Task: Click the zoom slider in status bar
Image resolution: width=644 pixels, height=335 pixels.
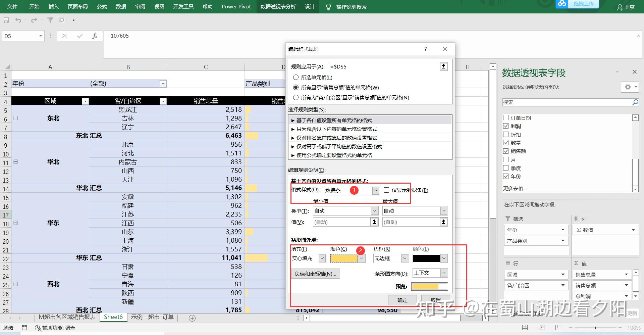Action: (x=595, y=328)
